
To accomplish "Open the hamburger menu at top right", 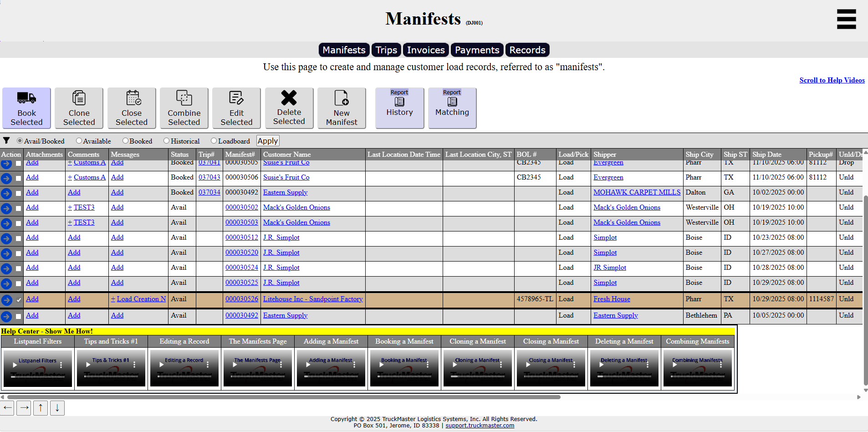I will [846, 19].
